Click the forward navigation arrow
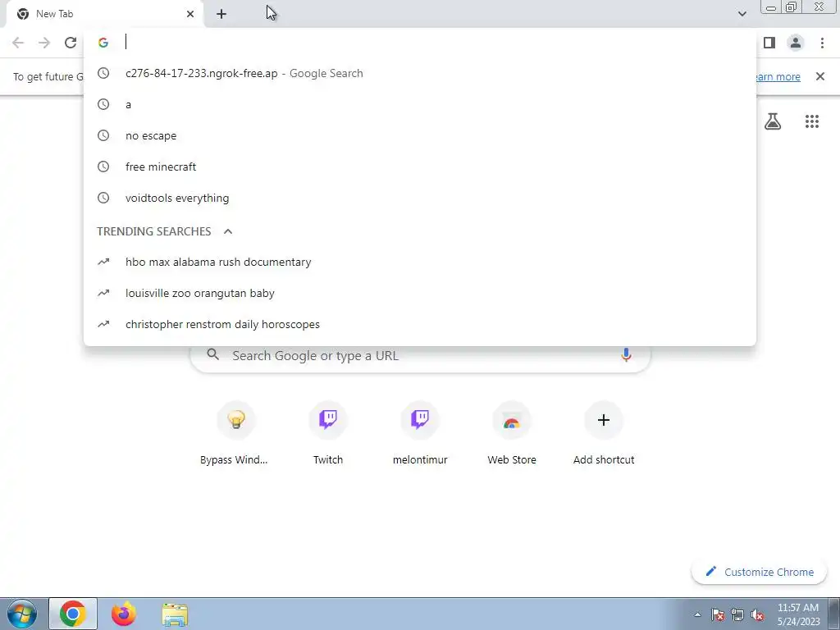The height and width of the screenshot is (630, 840). pyautogui.click(x=44, y=43)
